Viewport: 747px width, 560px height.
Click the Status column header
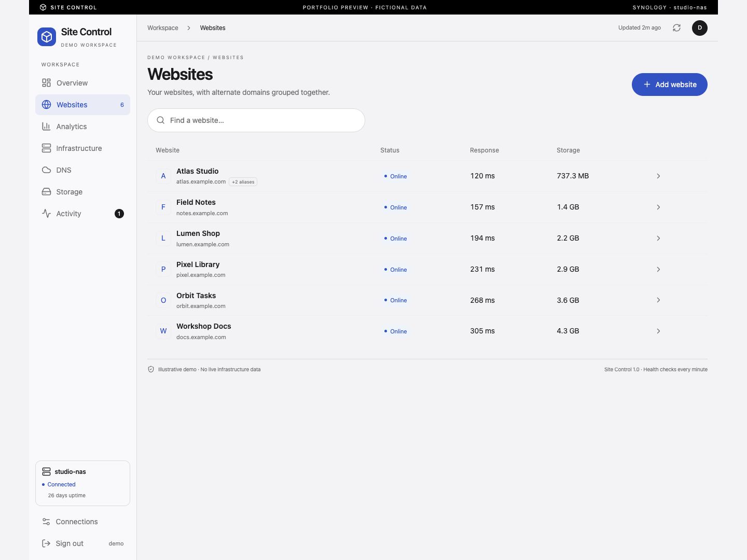pyautogui.click(x=390, y=150)
